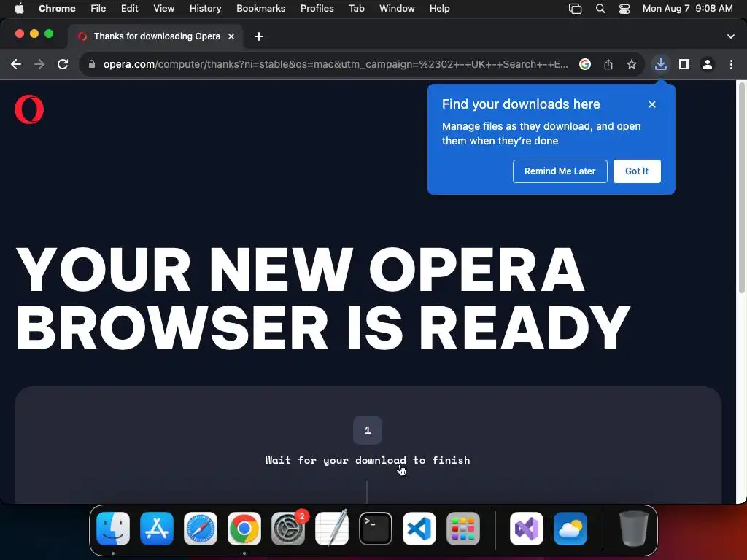Open Control Center in the menu bar
Image resolution: width=747 pixels, height=560 pixels.
coord(624,9)
